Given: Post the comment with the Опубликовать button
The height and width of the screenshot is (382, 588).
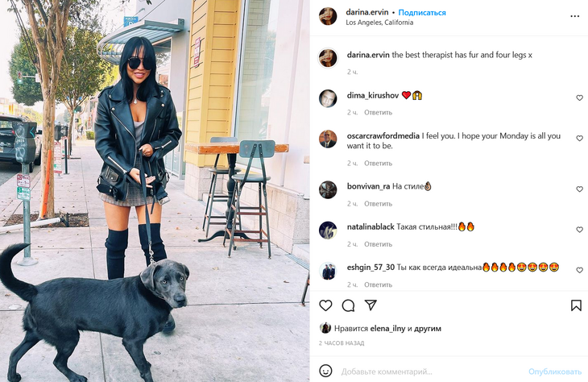Looking at the screenshot, I should click(x=555, y=372).
